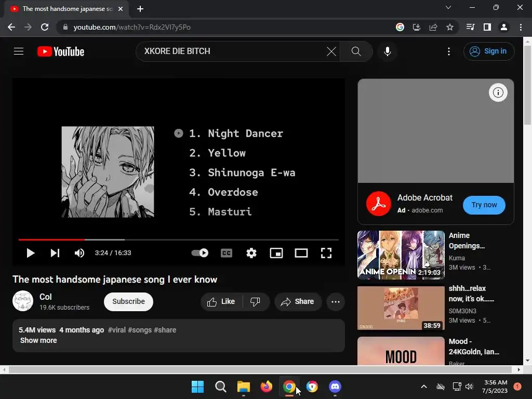The width and height of the screenshot is (532, 399).
Task: Click the #viral hashtag
Action: point(117,330)
